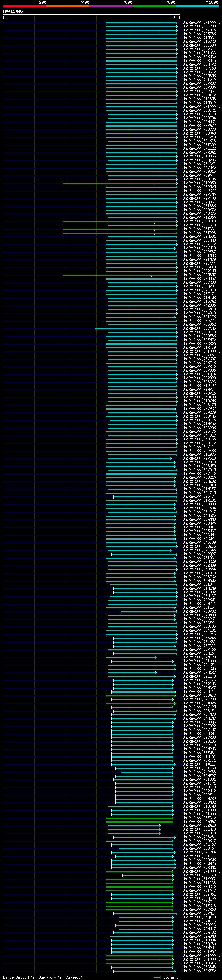Screen dimensions: 222x980
Task: Click the yellow gap triangle in the bottom legend
Action: tap(28, 977)
